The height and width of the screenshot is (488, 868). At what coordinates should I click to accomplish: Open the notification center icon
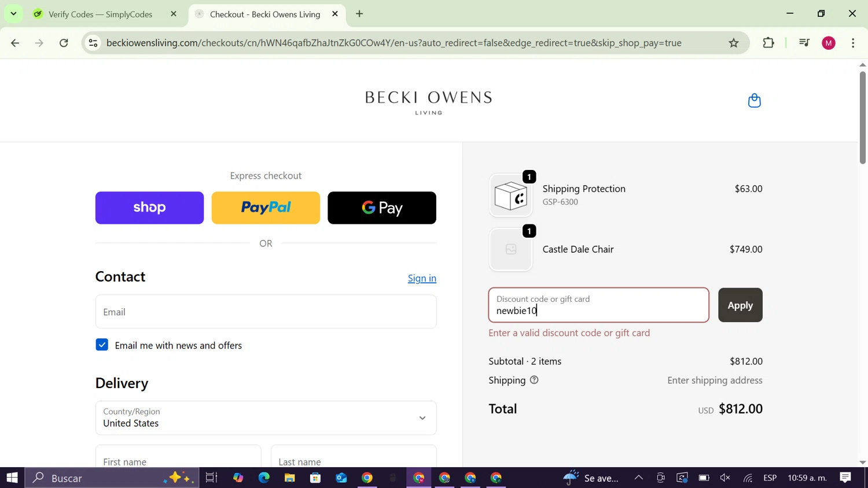pyautogui.click(x=845, y=478)
